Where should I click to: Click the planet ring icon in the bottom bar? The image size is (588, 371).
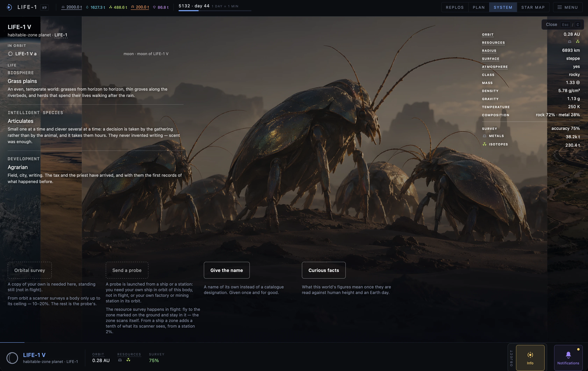[x=12, y=358]
